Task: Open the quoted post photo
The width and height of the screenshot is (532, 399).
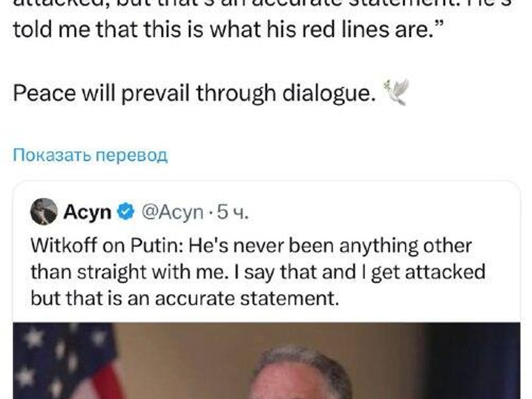Action: coord(266,360)
